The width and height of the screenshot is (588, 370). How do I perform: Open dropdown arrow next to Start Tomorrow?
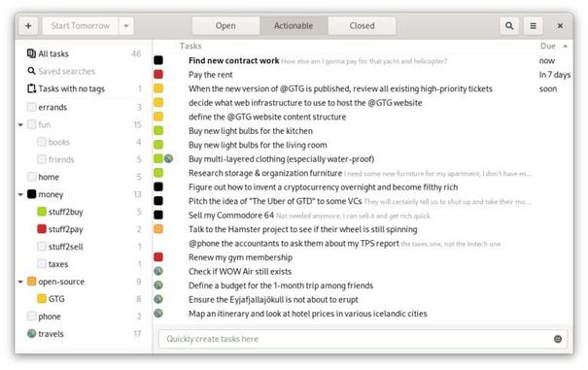point(126,26)
